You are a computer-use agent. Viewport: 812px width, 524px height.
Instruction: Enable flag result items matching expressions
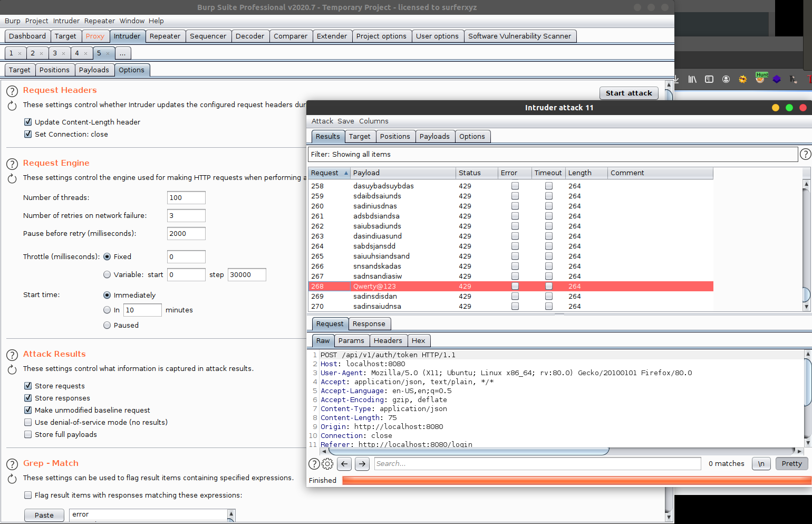coord(28,495)
